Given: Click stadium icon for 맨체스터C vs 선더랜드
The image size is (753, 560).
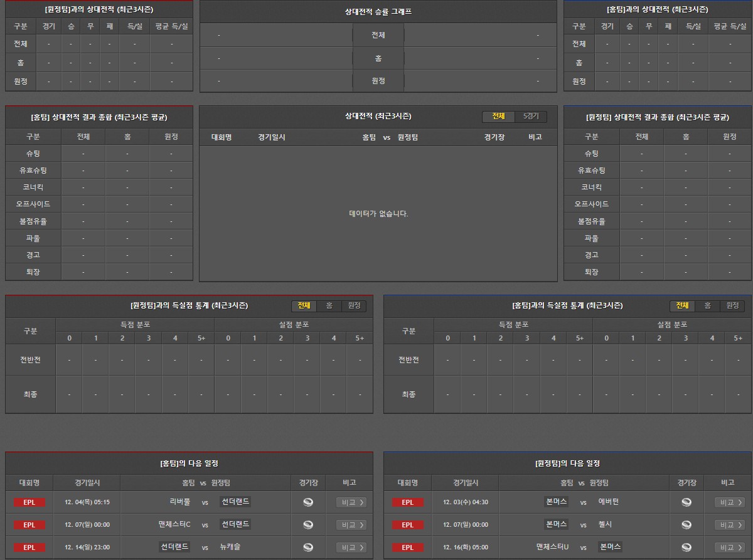Looking at the screenshot, I should (x=307, y=525).
